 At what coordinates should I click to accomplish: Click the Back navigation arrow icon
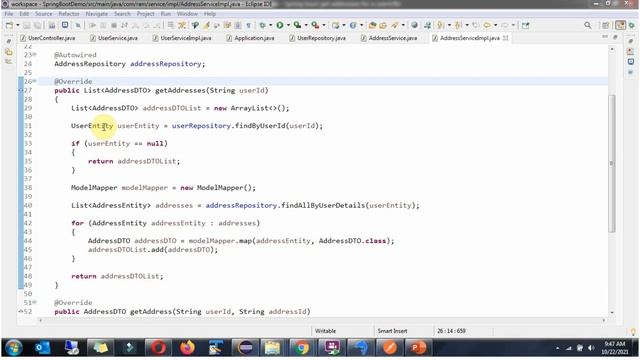487,25
